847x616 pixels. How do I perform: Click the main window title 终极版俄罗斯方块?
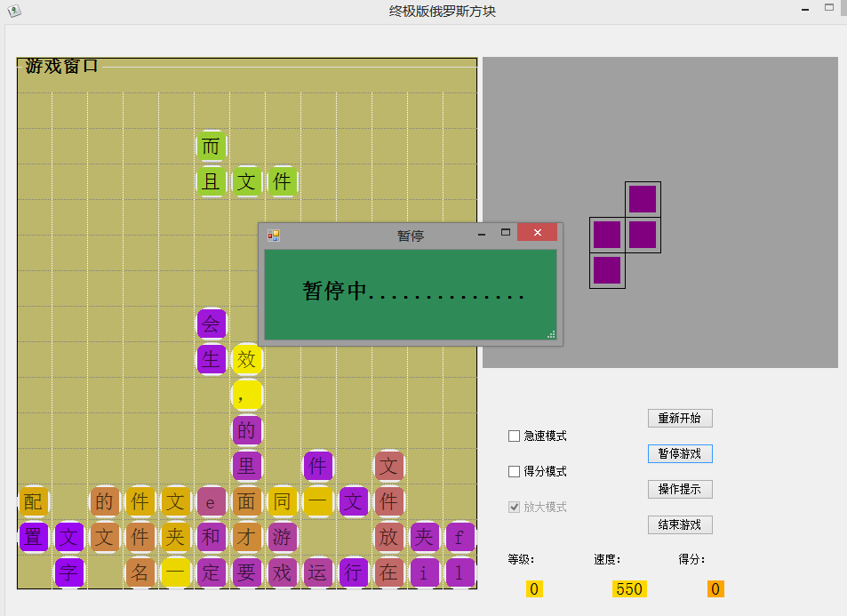[443, 12]
